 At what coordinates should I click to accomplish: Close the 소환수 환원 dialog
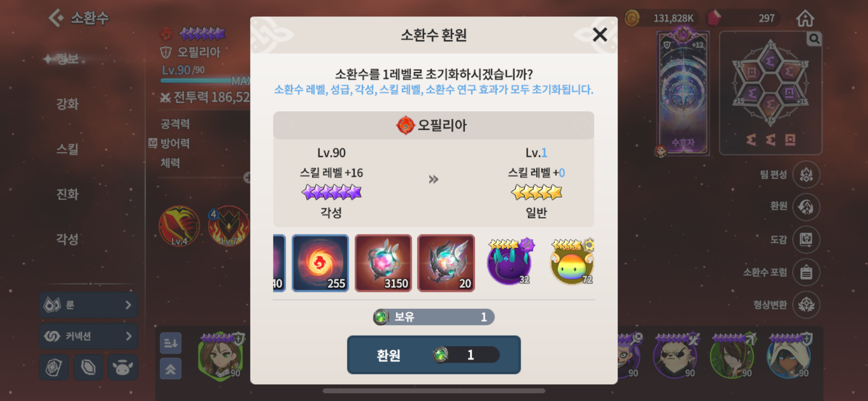tap(600, 34)
